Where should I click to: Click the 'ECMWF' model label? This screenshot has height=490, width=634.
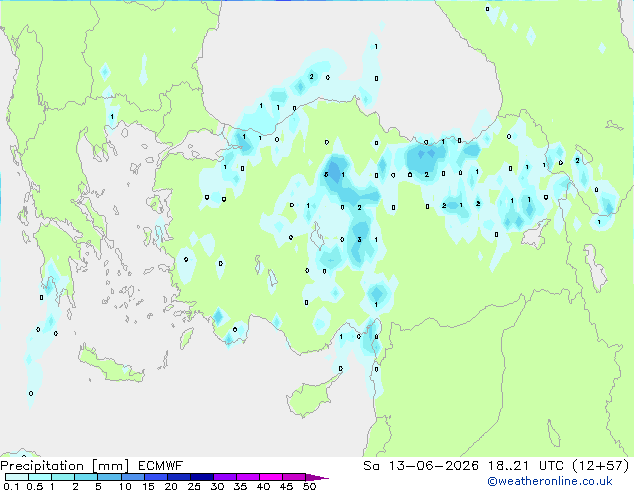coord(161,466)
